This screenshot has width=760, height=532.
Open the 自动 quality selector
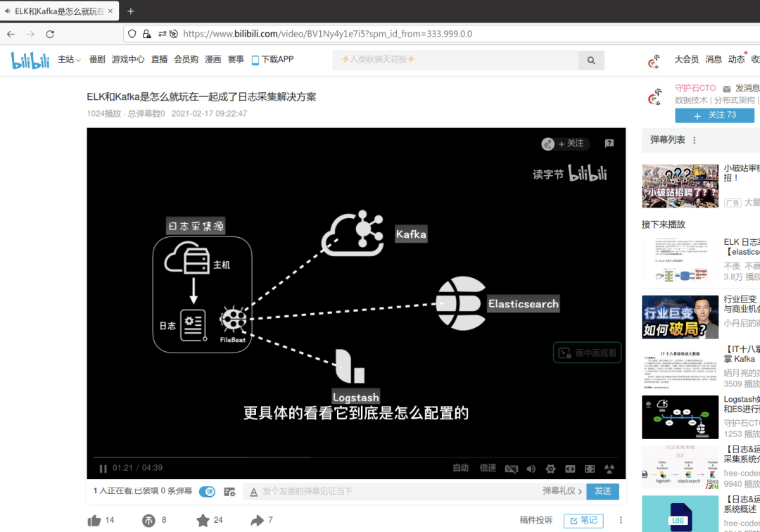coord(460,468)
